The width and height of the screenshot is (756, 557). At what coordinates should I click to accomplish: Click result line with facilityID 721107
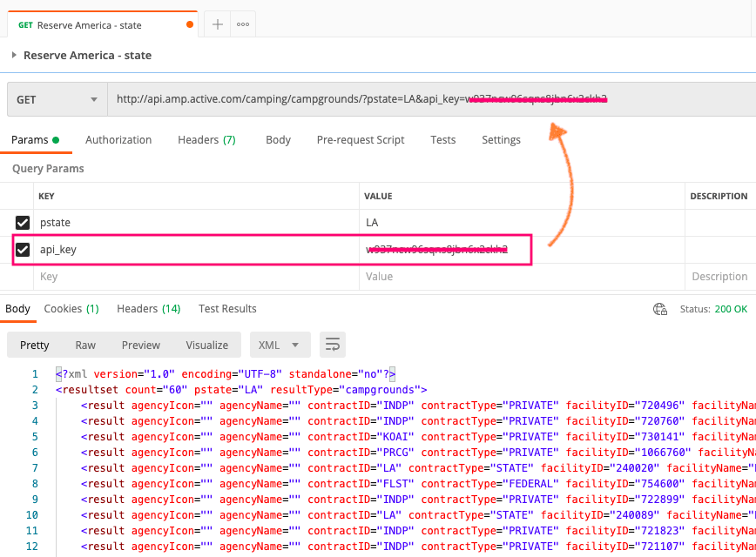[x=418, y=547]
